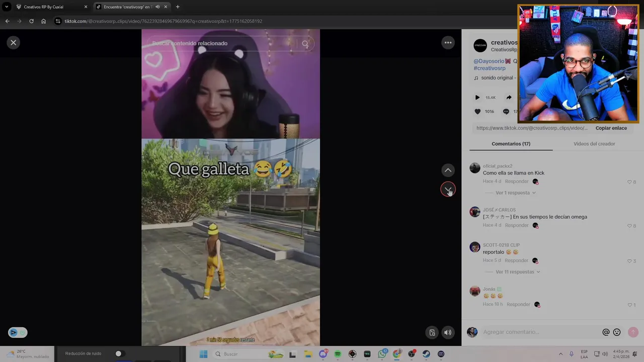Show hidden system tray icons
This screenshot has height=362, width=644.
click(x=560, y=354)
